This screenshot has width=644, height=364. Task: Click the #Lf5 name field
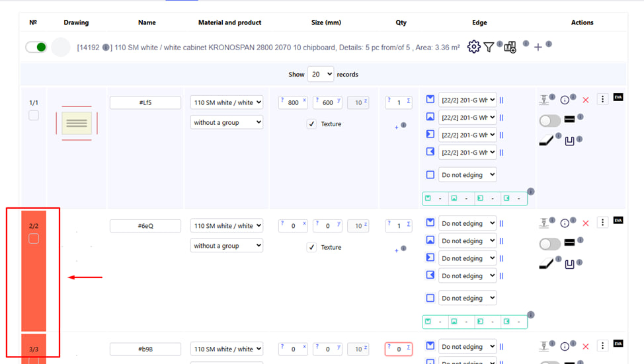tap(145, 103)
